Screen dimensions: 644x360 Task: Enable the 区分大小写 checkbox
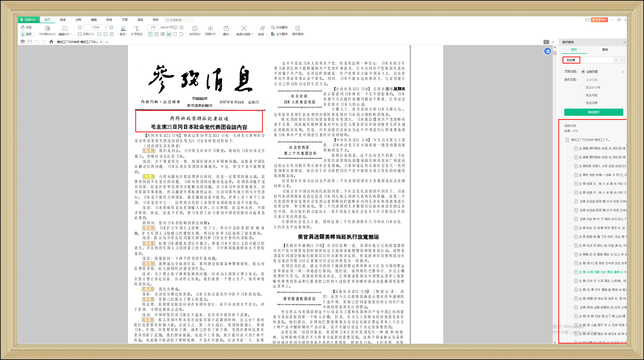(582, 88)
